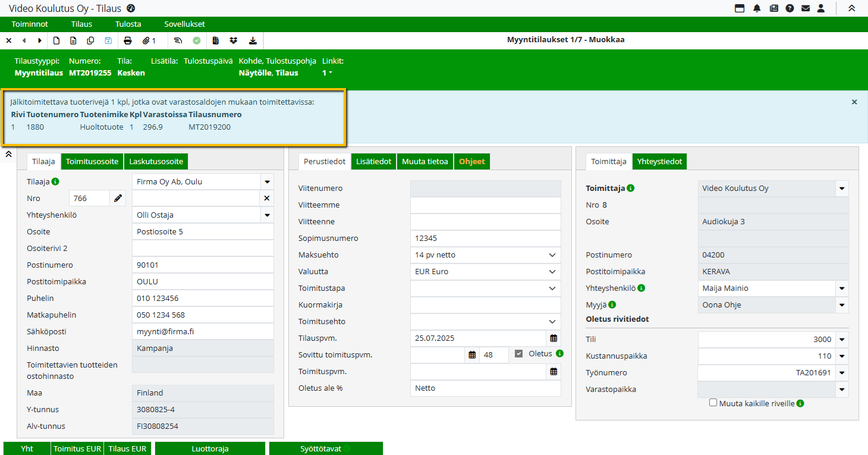The width and height of the screenshot is (868, 455).
Task: Open help via the question mark icon
Action: [x=790, y=8]
